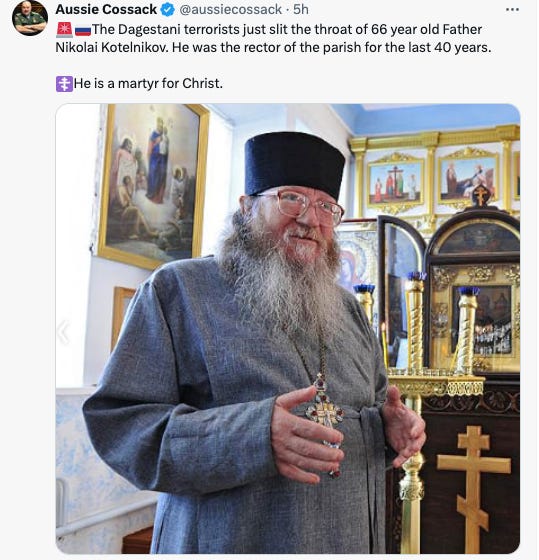Image resolution: width=539 pixels, height=560 pixels.
Task: Click the blue verified badge icon
Action: (167, 10)
